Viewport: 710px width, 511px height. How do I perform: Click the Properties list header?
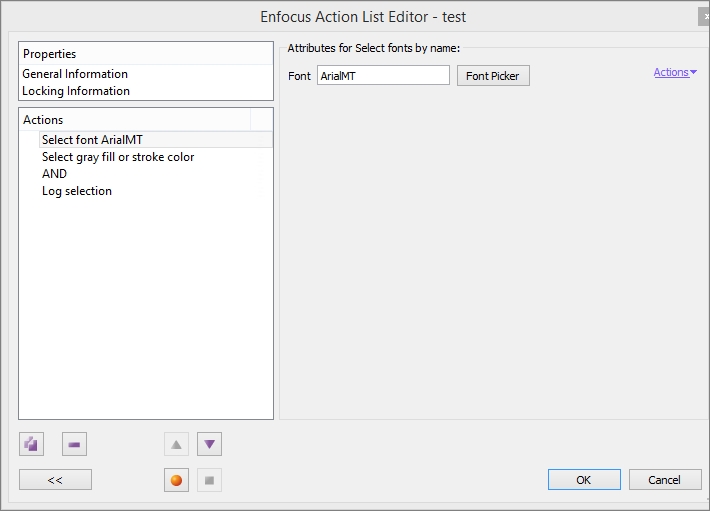145,54
